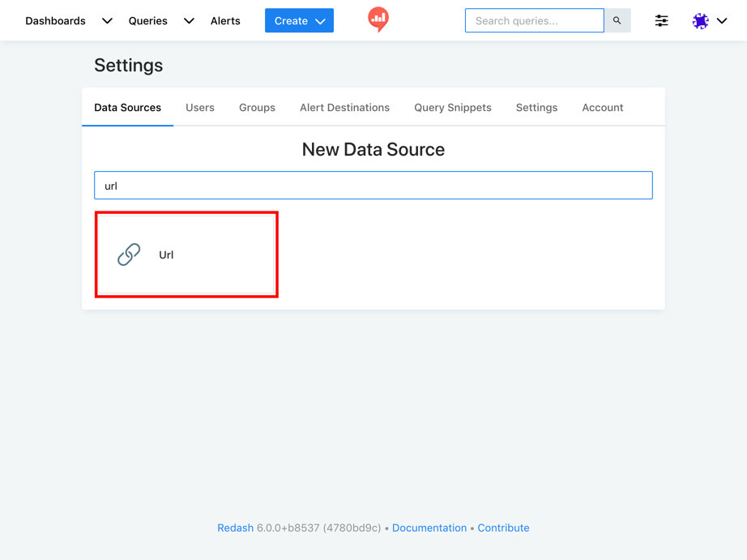This screenshot has width=747, height=560.
Task: Click the Redash footer link
Action: pos(235,528)
